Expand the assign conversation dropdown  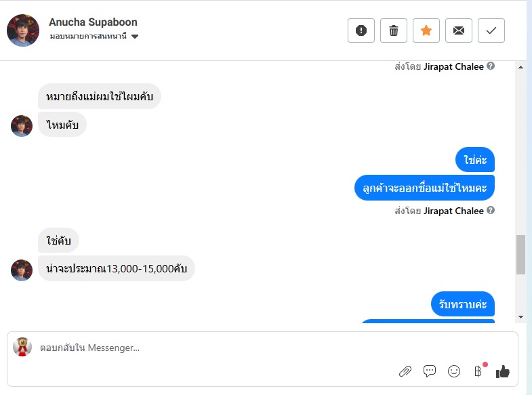[135, 37]
